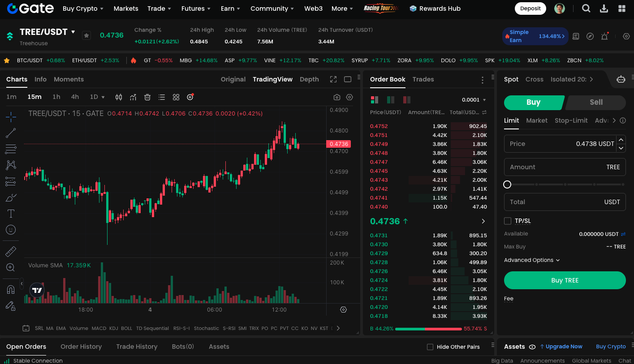Viewport: 634px width, 364px height.
Task: Select the brush drawing tool
Action: pos(11,197)
